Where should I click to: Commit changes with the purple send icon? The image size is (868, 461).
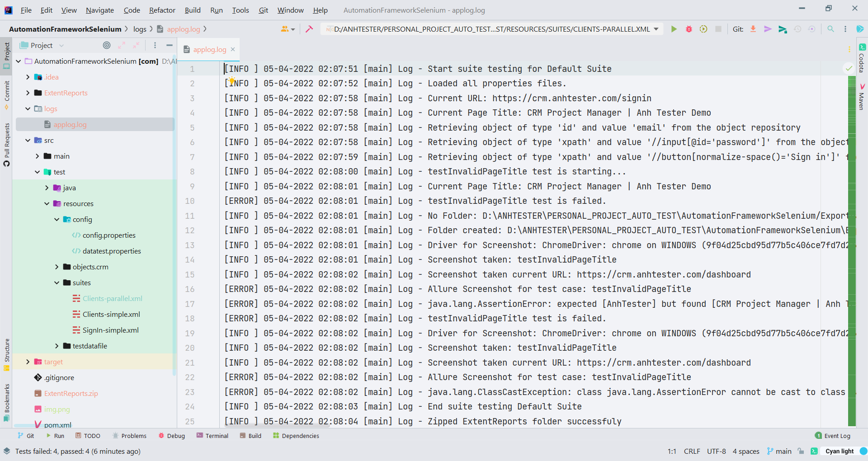point(768,29)
